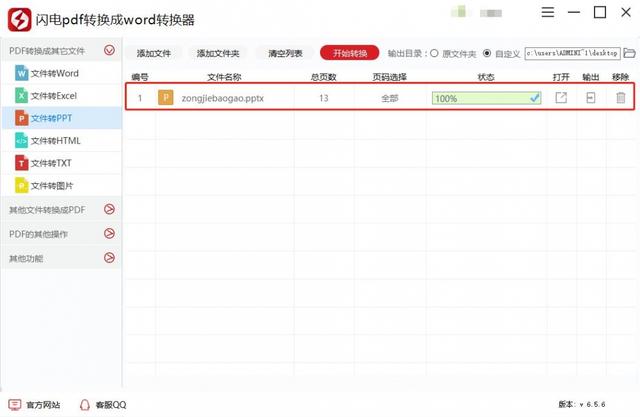
Task: Select the 自定义 radio button
Action: coord(488,53)
